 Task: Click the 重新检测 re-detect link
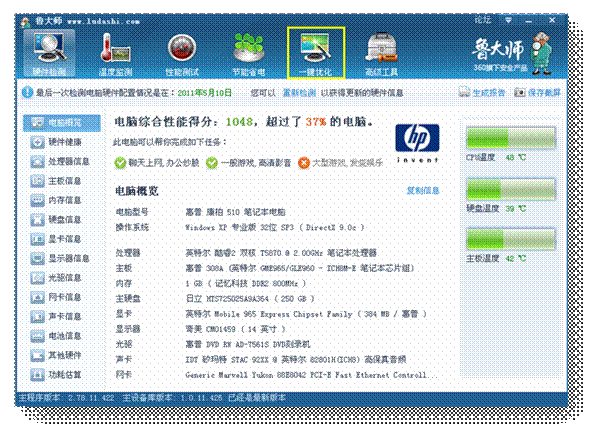point(299,93)
